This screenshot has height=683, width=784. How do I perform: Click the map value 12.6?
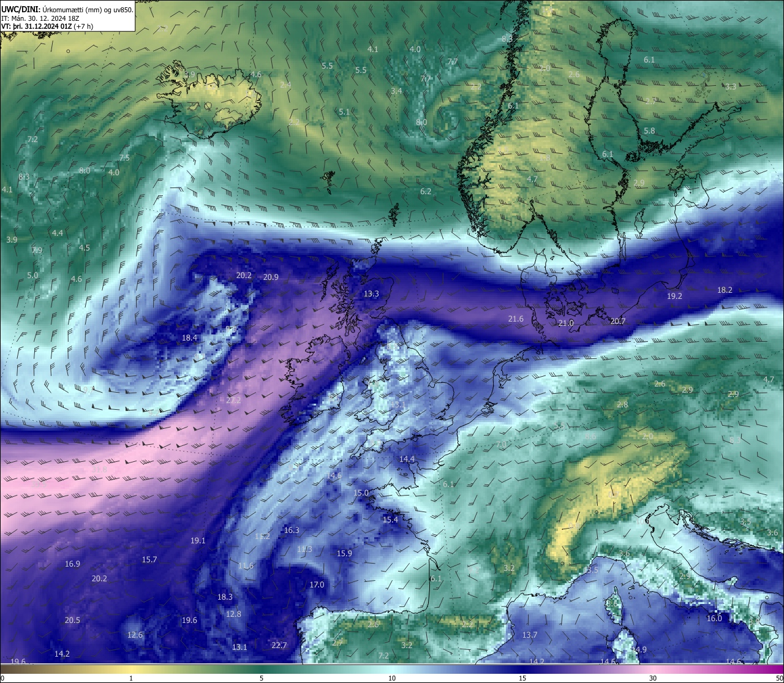click(135, 635)
